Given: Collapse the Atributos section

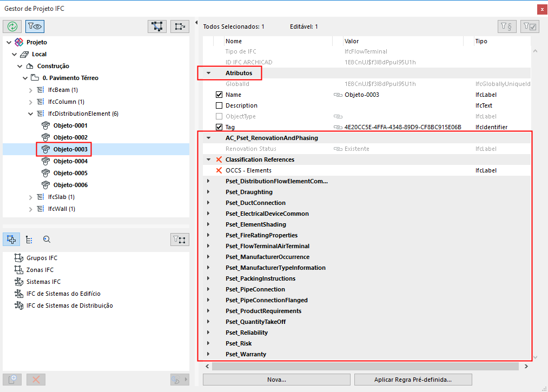Looking at the screenshot, I should tap(209, 73).
